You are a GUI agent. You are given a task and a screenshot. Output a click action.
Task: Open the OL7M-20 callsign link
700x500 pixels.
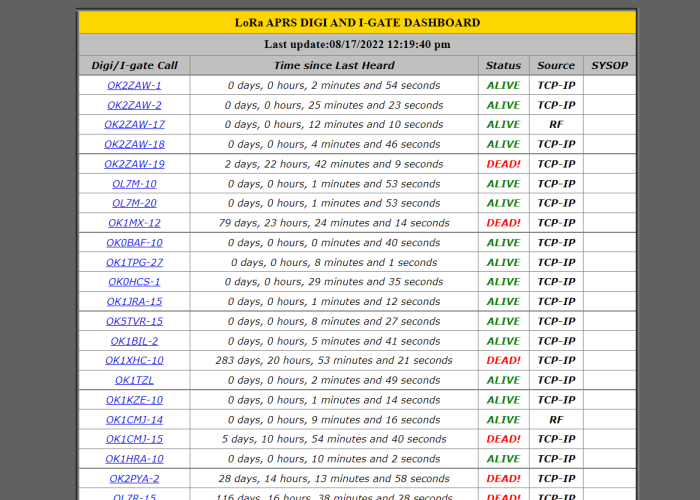pyautogui.click(x=134, y=203)
